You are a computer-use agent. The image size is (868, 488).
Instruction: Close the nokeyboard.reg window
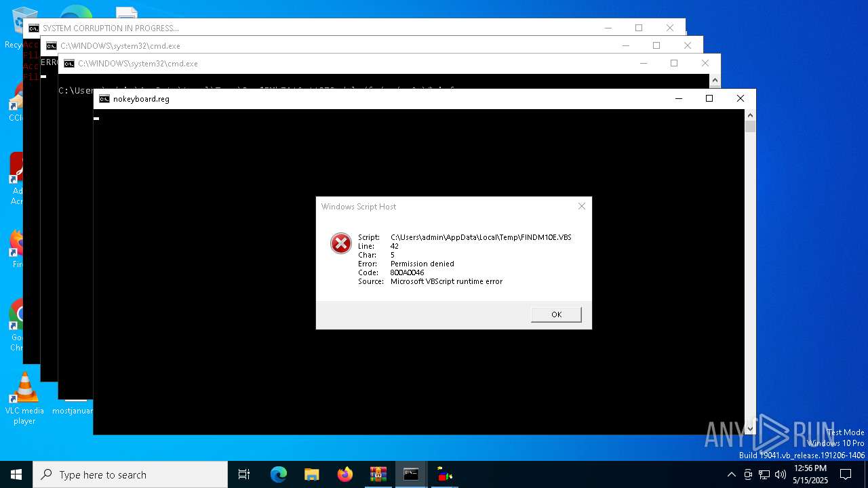[741, 99]
